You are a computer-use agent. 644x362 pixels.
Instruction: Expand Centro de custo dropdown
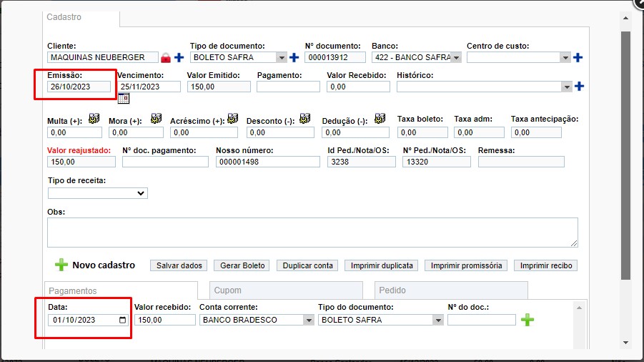(x=565, y=57)
